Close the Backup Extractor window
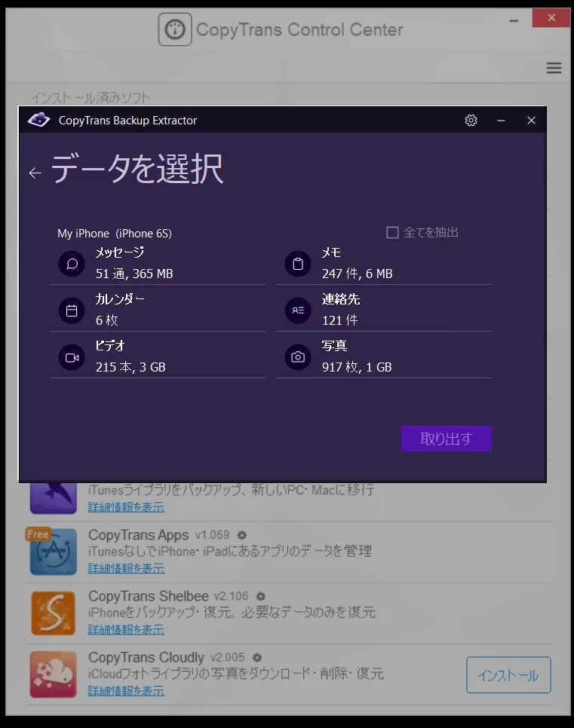This screenshot has width=574, height=728. [x=531, y=121]
